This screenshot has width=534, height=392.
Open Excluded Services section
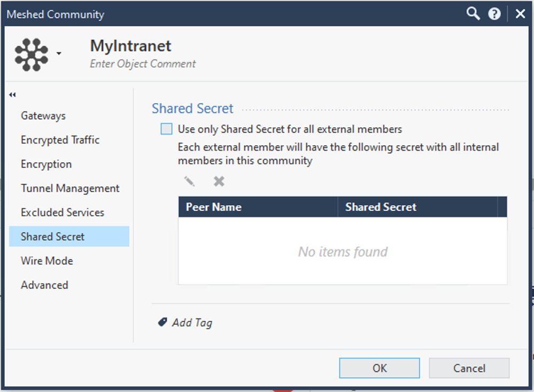click(x=63, y=213)
